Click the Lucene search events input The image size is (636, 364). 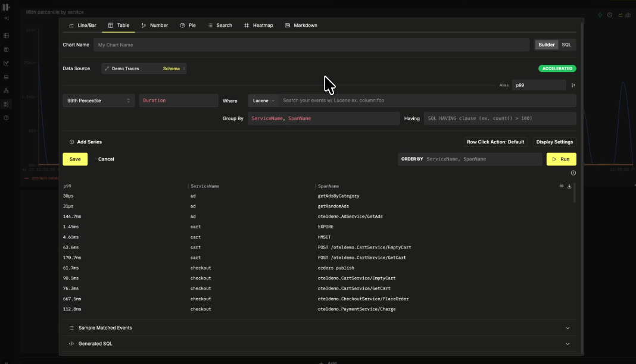(x=427, y=101)
